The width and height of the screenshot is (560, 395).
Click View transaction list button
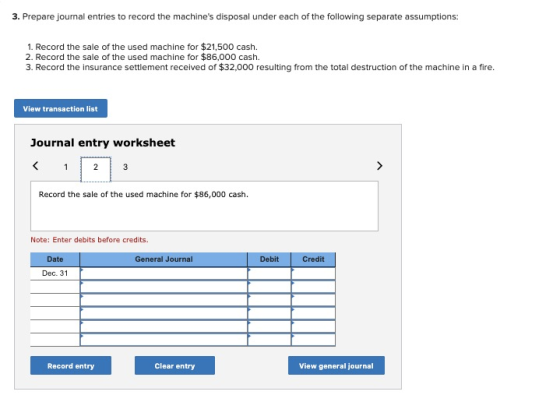click(61, 108)
